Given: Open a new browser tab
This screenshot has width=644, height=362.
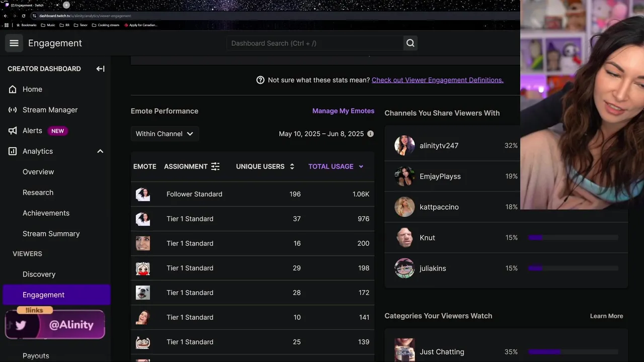Looking at the screenshot, I should (66, 5).
